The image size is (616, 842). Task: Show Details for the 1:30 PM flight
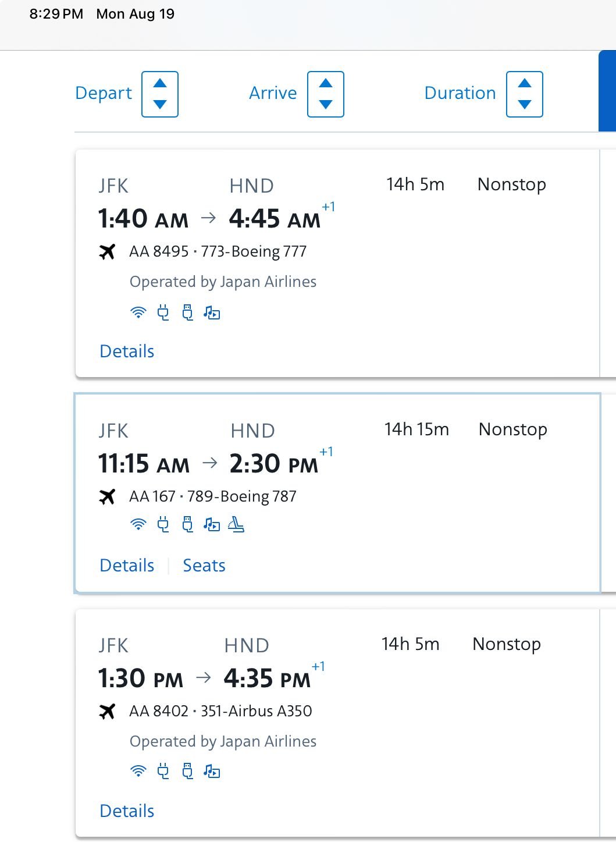coord(127,811)
